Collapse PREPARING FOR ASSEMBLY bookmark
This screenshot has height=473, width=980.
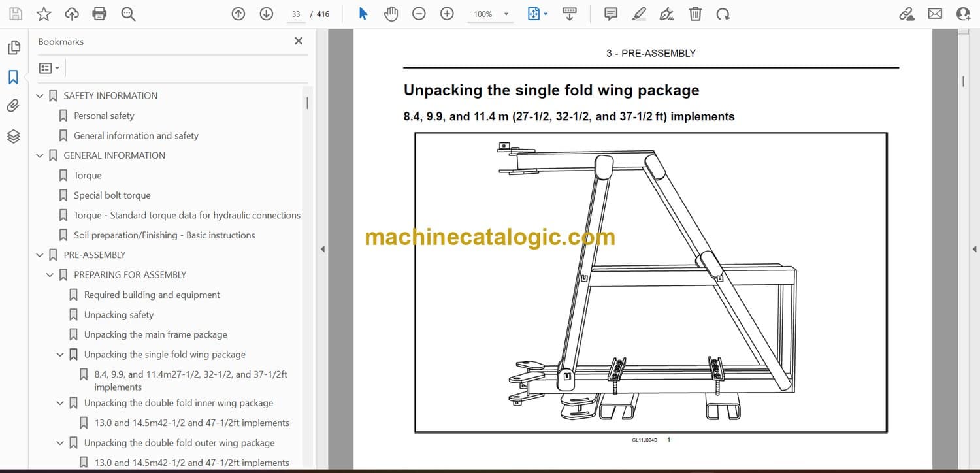[50, 275]
